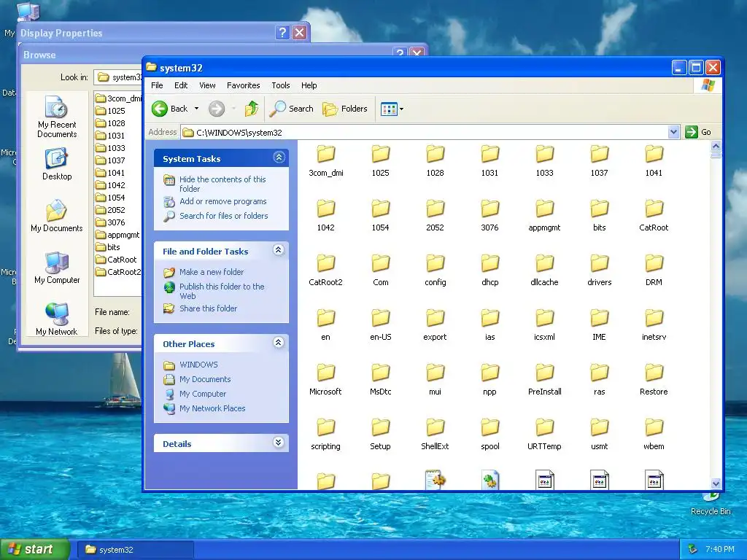The width and height of the screenshot is (747, 560).
Task: Open the Help menu
Action: tap(309, 85)
